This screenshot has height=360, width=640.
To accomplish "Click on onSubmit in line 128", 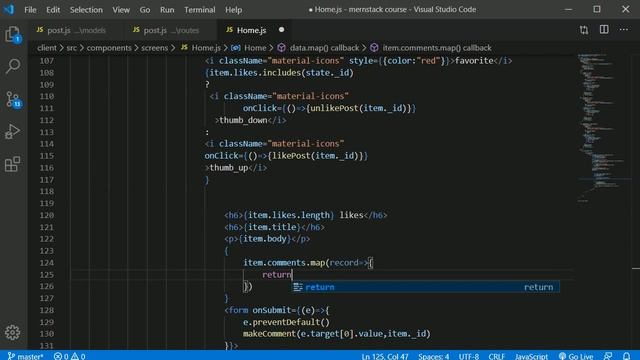I will [x=271, y=310].
